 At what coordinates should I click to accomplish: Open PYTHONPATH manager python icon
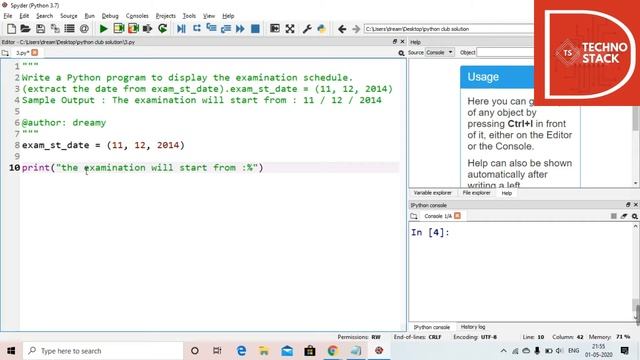click(x=322, y=29)
